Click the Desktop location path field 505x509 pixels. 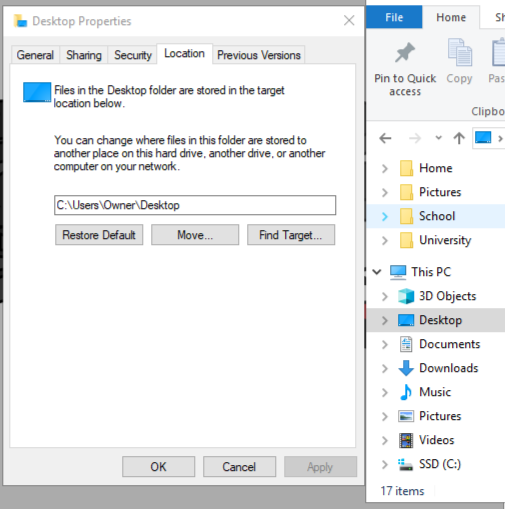coord(195,205)
